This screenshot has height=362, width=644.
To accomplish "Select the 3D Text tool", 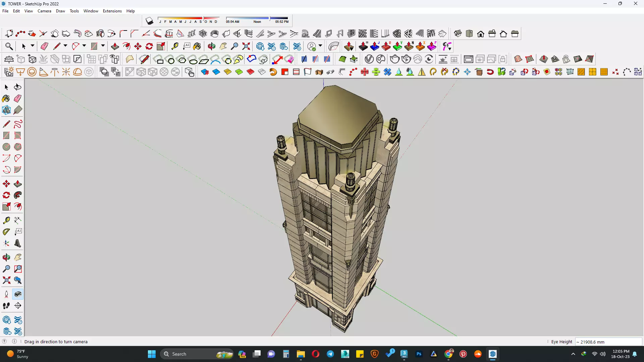I will point(18,243).
